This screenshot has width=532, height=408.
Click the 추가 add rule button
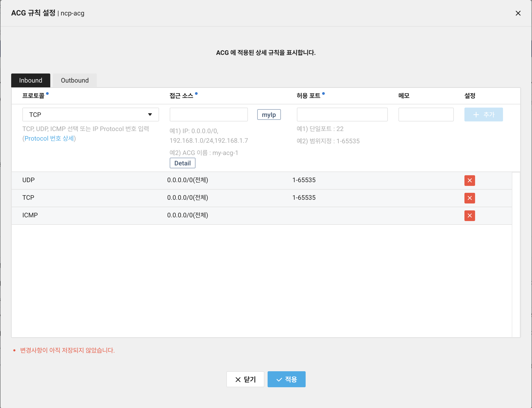483,115
